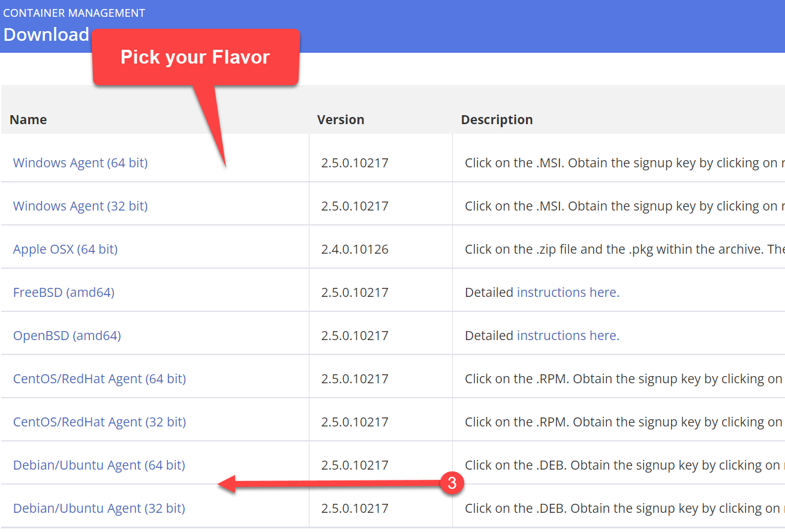This screenshot has height=532, width=785.
Task: Click the red 'Pick your Flavor' callout
Action: coord(196,57)
